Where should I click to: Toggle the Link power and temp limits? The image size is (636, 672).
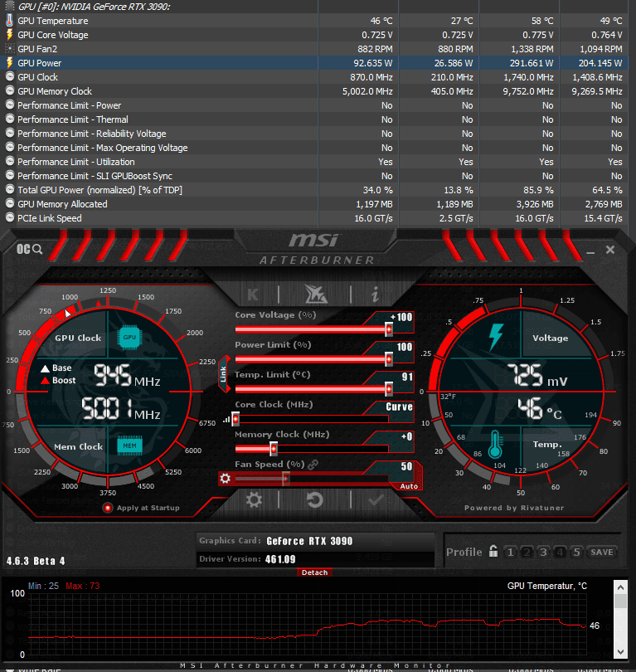point(224,373)
